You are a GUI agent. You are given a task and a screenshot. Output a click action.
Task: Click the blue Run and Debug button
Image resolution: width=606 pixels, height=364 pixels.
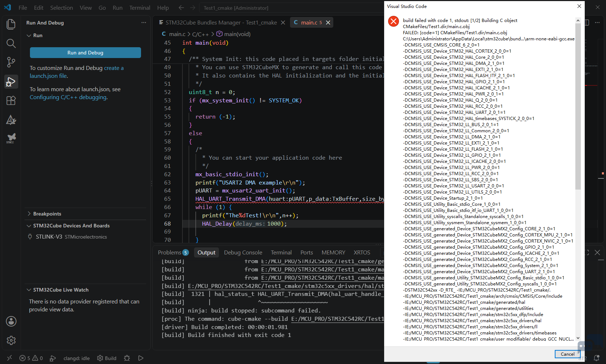coord(85,53)
